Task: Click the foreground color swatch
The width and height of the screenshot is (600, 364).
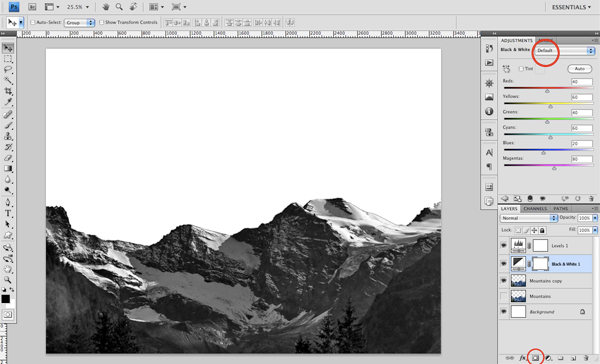Action: 5,299
